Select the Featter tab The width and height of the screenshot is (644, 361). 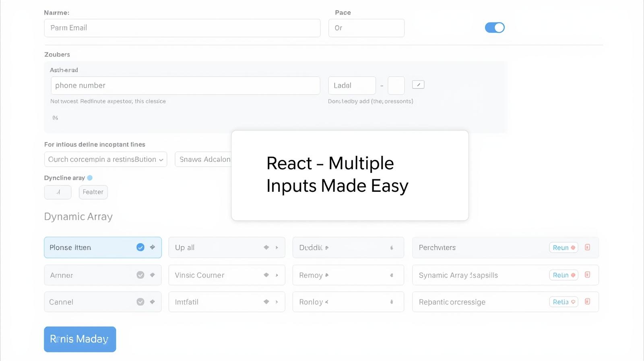coord(93,192)
